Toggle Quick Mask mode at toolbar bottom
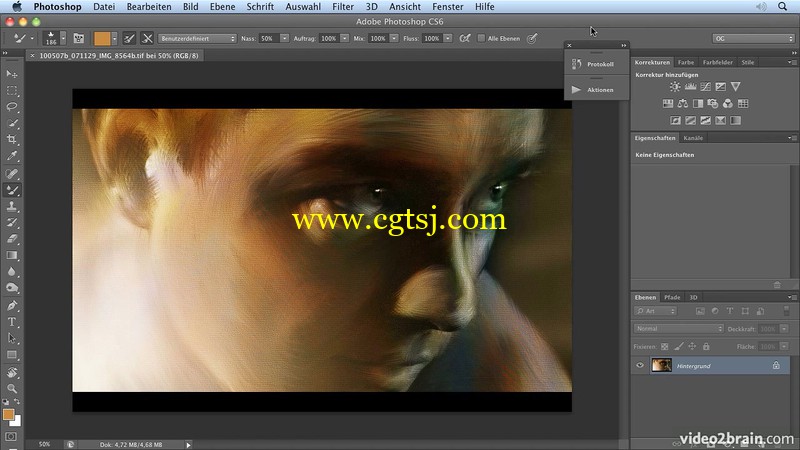This screenshot has height=450, width=800. (12, 437)
